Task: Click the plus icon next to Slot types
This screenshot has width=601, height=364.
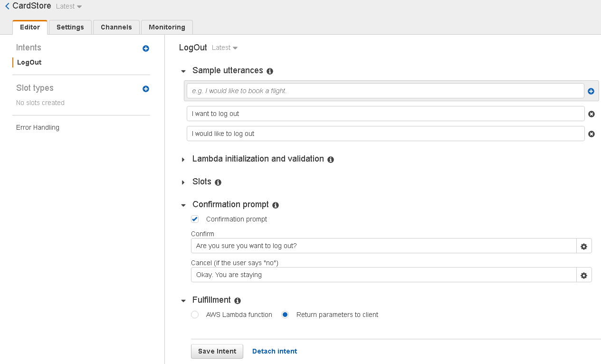Action: coord(146,89)
